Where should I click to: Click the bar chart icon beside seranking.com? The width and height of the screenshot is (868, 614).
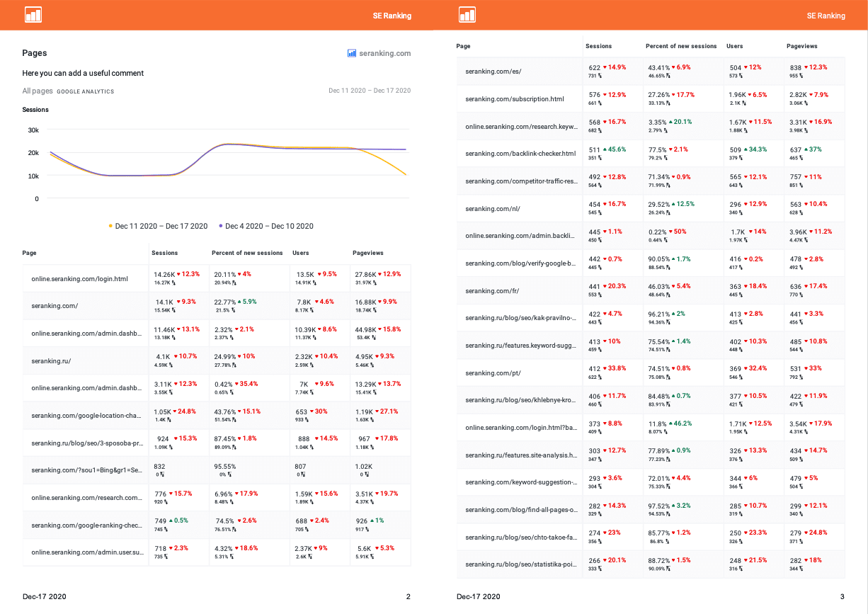pyautogui.click(x=352, y=53)
